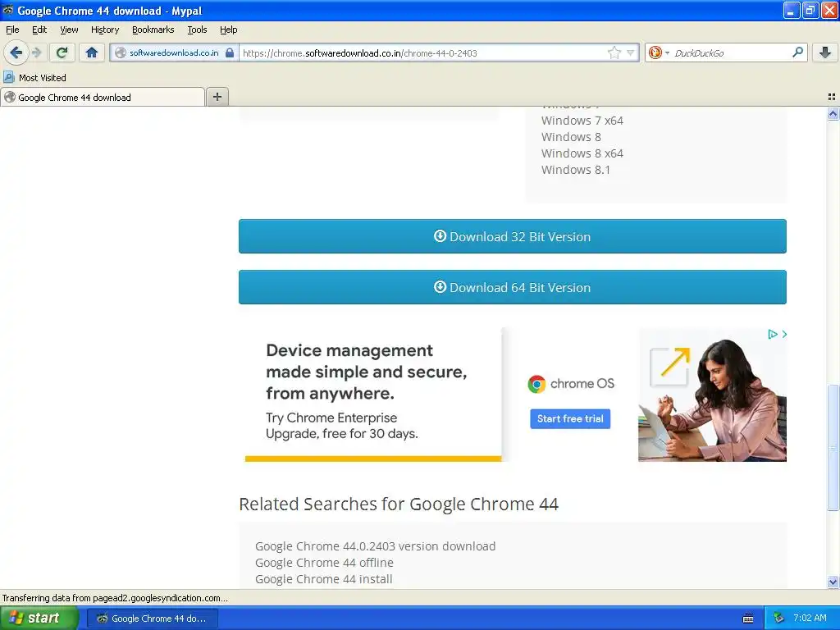
Task: Click the padlock security icon
Action: [230, 52]
